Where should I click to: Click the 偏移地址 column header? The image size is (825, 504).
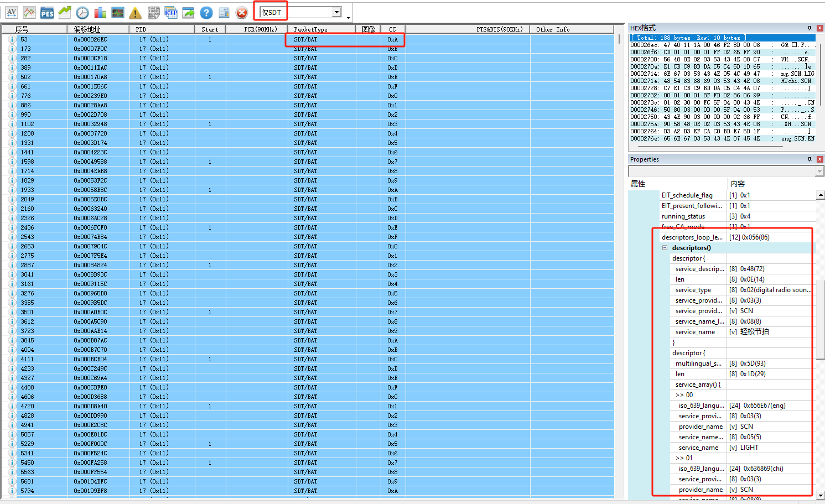(x=87, y=29)
